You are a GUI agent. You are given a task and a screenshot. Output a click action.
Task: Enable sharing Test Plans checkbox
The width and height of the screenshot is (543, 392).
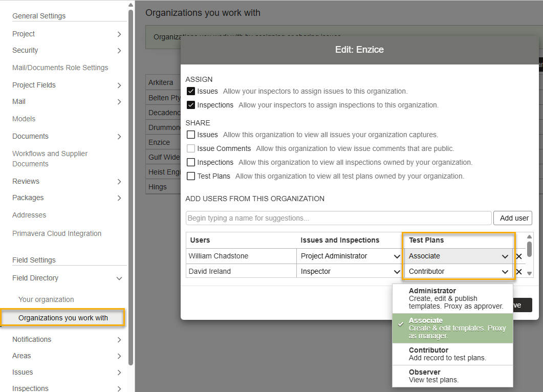pos(191,176)
